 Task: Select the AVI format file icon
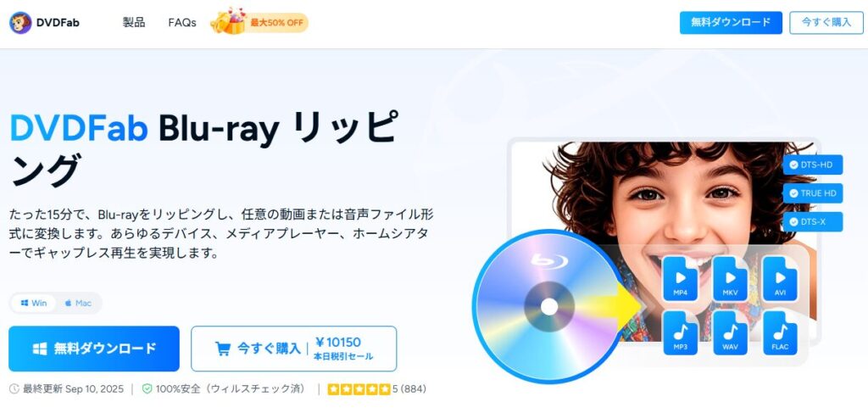click(x=780, y=278)
